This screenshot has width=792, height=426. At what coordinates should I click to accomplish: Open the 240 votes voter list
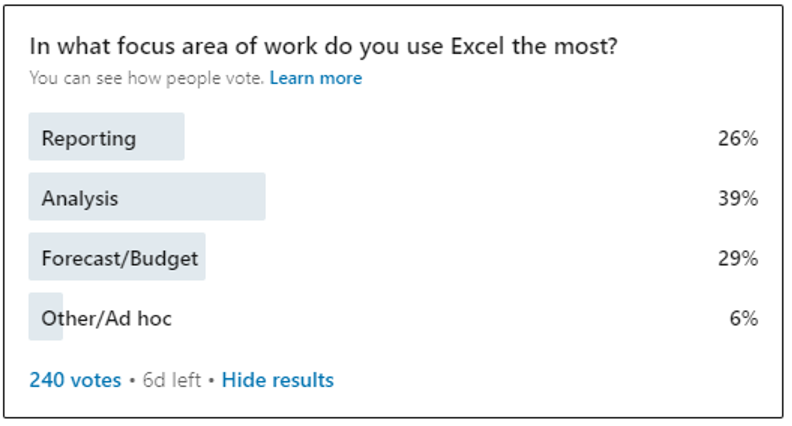coord(75,380)
